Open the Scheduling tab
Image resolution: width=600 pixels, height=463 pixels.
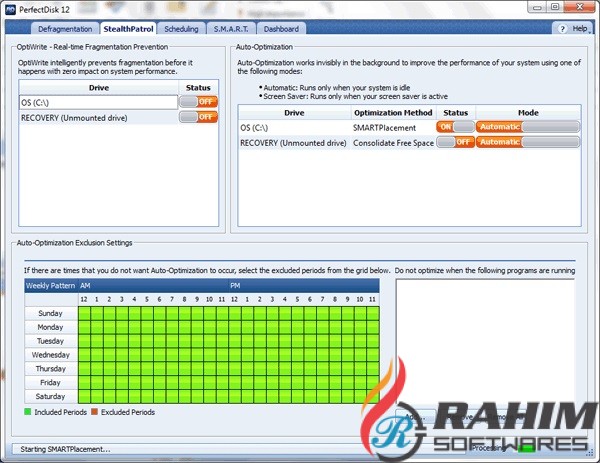[x=181, y=29]
